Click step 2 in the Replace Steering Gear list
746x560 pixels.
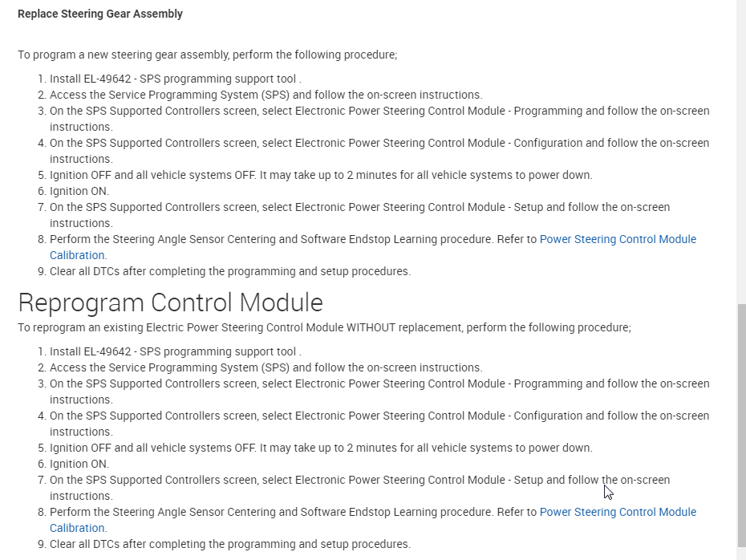[266, 95]
